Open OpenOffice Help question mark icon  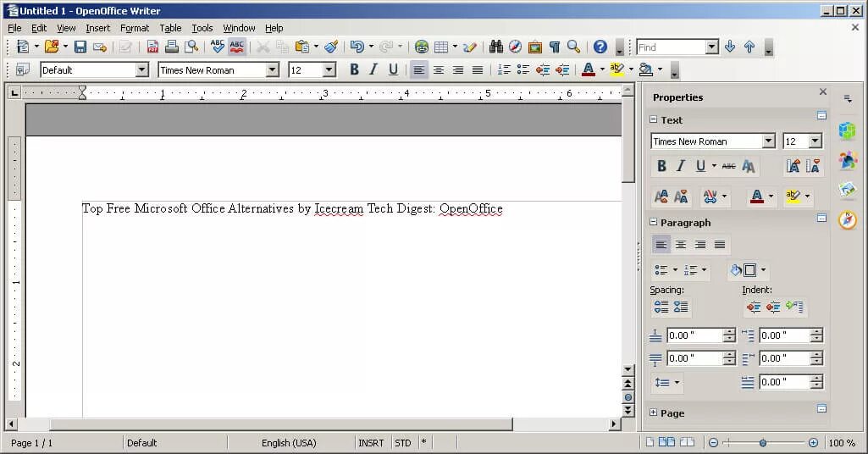[x=600, y=47]
